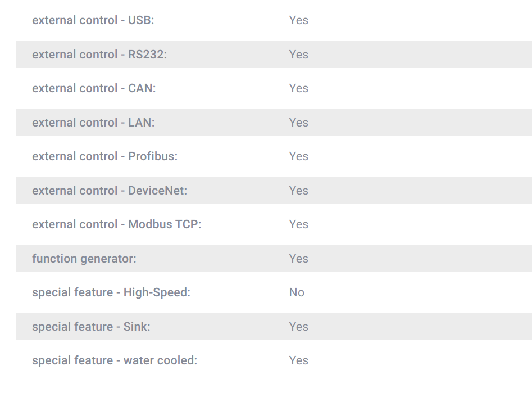Click the 'special feature - water cooled:' label
Viewport: 532px width, 406px height.
pos(115,360)
